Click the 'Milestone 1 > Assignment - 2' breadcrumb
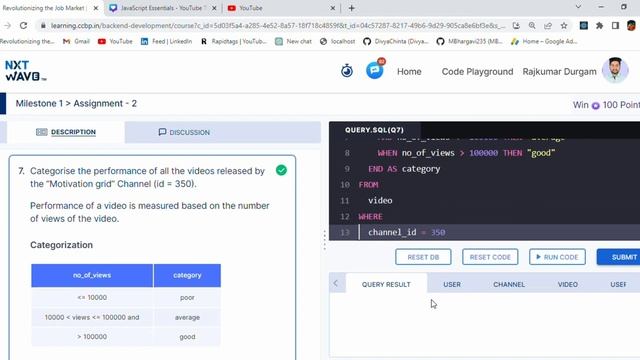640x360 pixels. (x=76, y=104)
